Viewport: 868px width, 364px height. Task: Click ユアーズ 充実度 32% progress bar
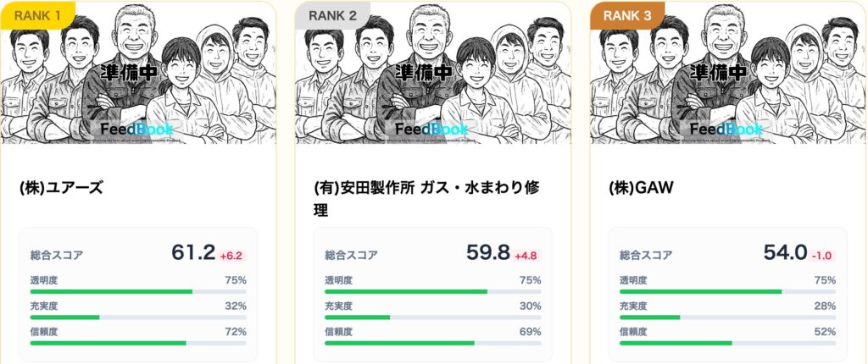coord(138,317)
